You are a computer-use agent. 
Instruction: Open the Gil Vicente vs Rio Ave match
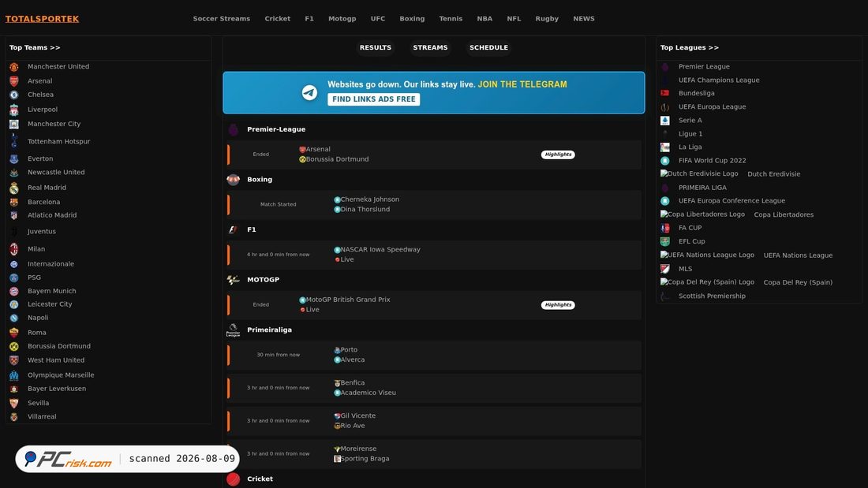coord(434,421)
